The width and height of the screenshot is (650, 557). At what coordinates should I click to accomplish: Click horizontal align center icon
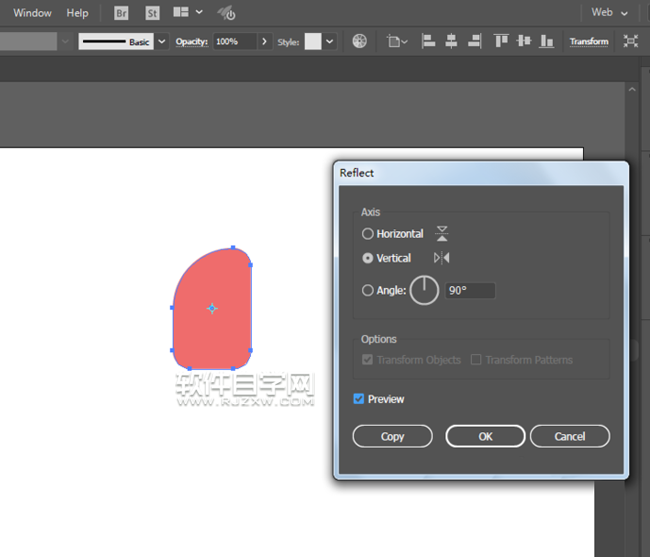(451, 41)
